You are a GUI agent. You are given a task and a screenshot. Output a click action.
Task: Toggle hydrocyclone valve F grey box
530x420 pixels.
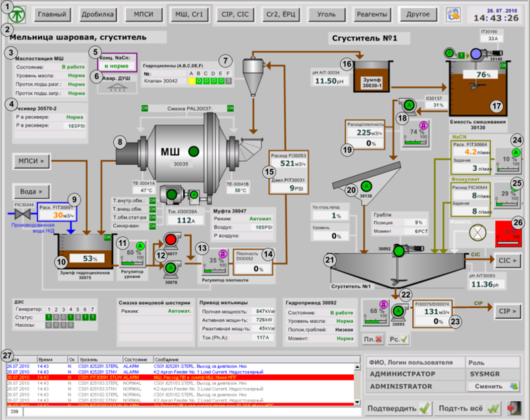click(229, 81)
